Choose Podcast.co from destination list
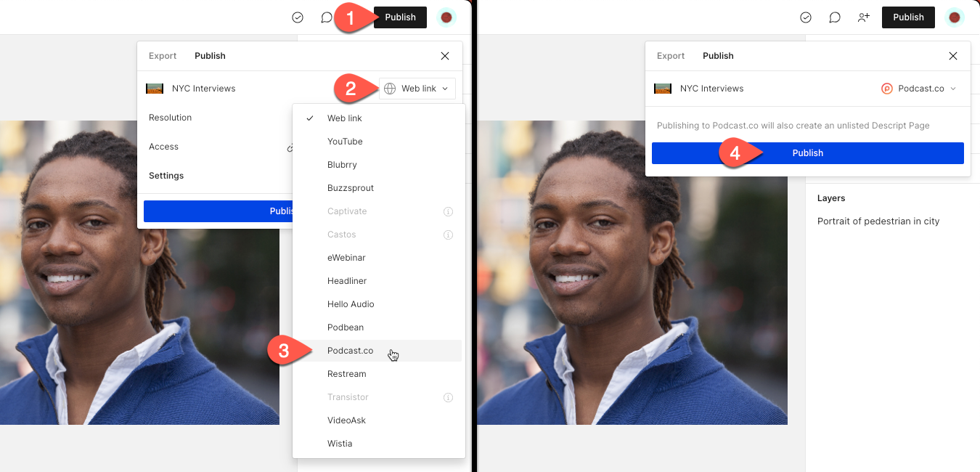980x472 pixels. click(x=378, y=351)
